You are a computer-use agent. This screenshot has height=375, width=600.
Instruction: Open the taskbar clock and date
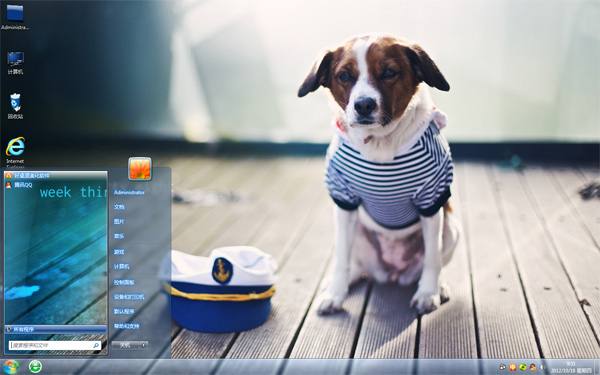click(x=571, y=367)
